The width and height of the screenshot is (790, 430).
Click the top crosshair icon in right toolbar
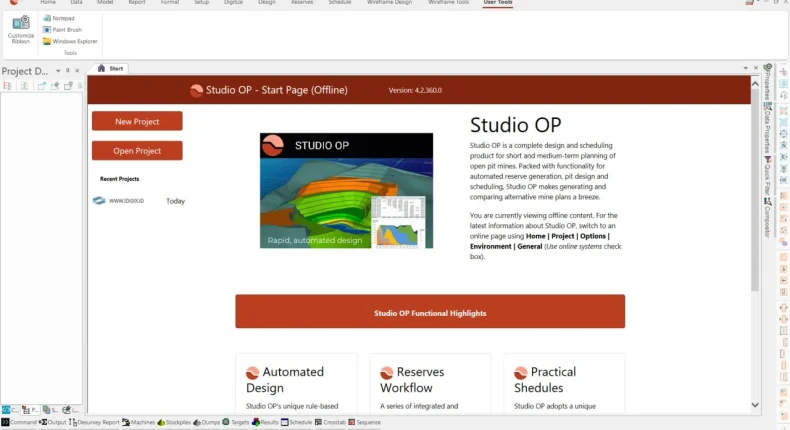click(783, 72)
